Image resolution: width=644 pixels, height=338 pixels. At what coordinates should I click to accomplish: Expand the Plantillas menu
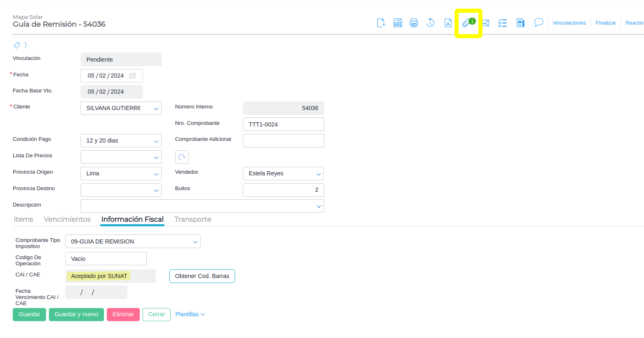coord(190,314)
